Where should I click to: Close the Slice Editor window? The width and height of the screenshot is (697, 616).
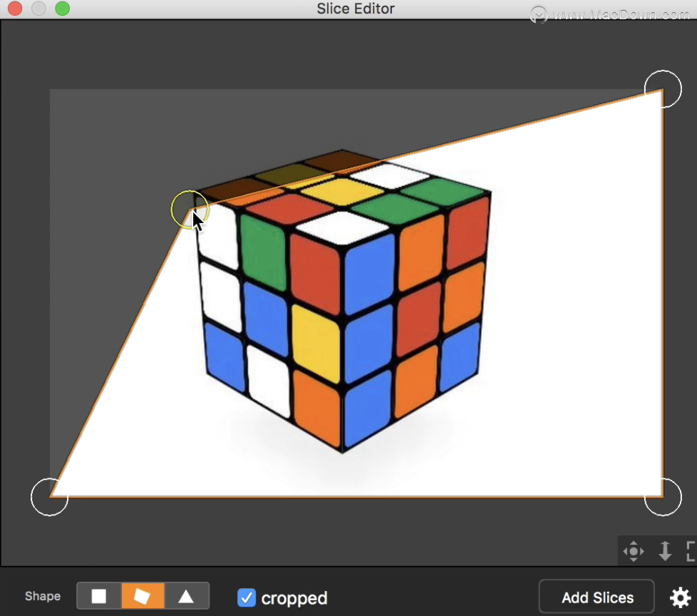tap(15, 9)
